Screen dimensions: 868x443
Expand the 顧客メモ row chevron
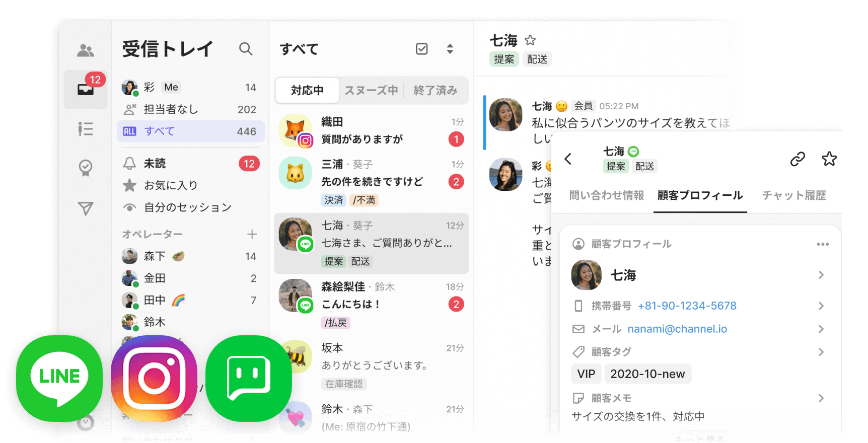point(821,398)
